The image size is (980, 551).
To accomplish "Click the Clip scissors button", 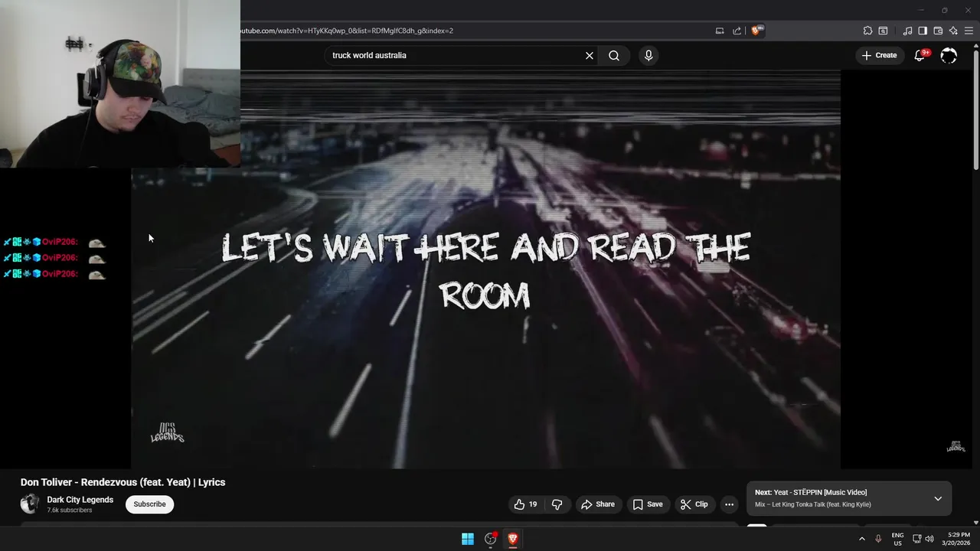I will pyautogui.click(x=694, y=504).
